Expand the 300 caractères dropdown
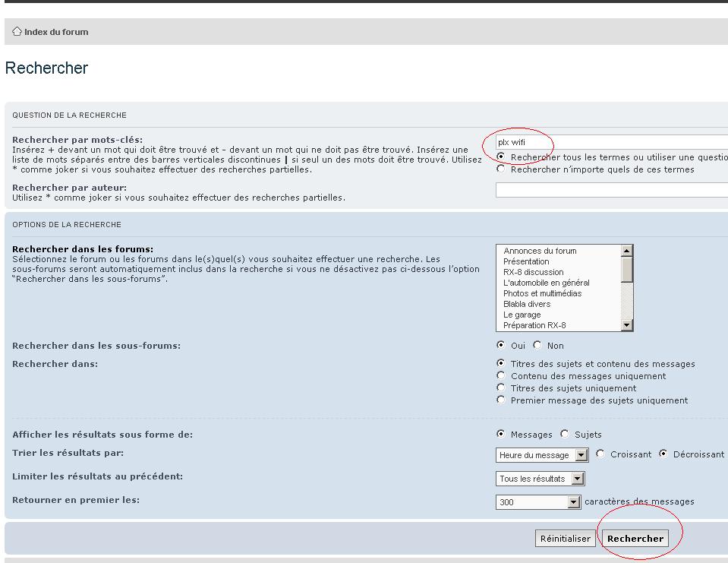 click(538, 502)
